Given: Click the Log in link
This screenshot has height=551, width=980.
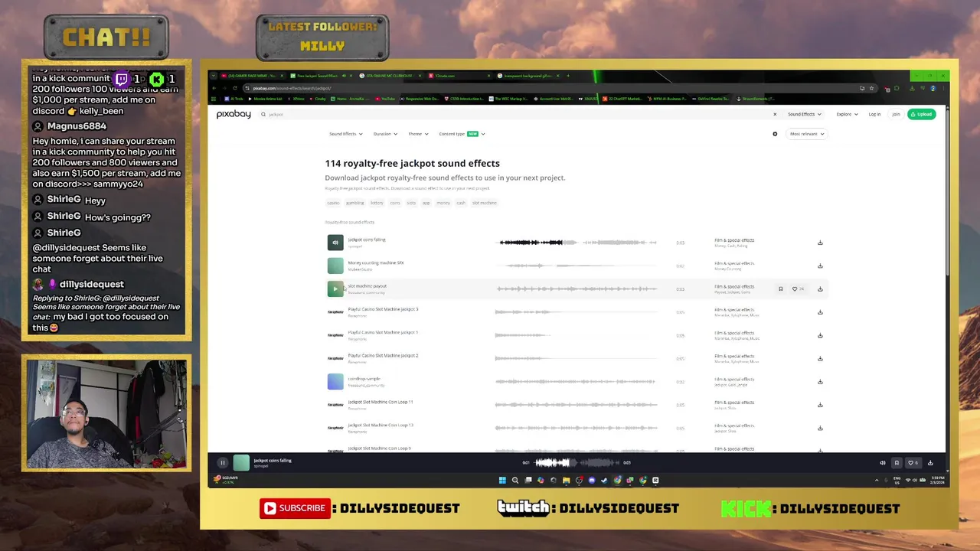Looking at the screenshot, I should pyautogui.click(x=874, y=114).
